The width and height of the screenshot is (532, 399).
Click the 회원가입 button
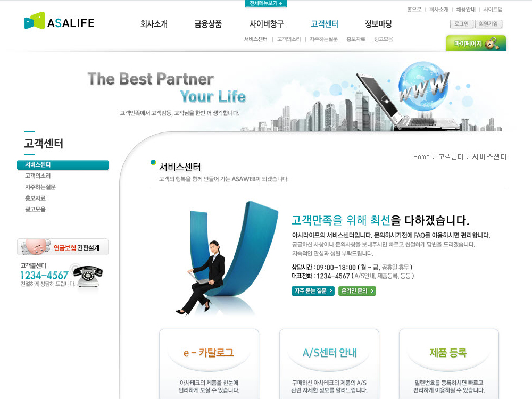click(x=488, y=24)
